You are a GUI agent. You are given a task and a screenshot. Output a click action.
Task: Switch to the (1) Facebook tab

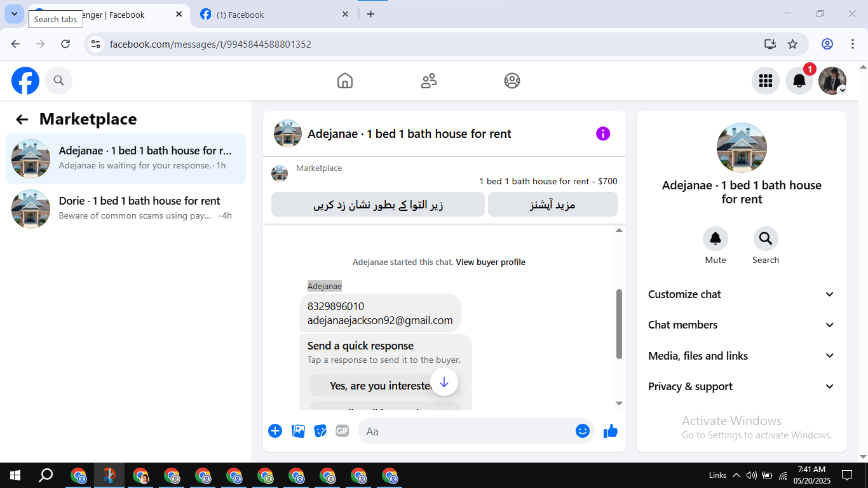[x=273, y=15]
